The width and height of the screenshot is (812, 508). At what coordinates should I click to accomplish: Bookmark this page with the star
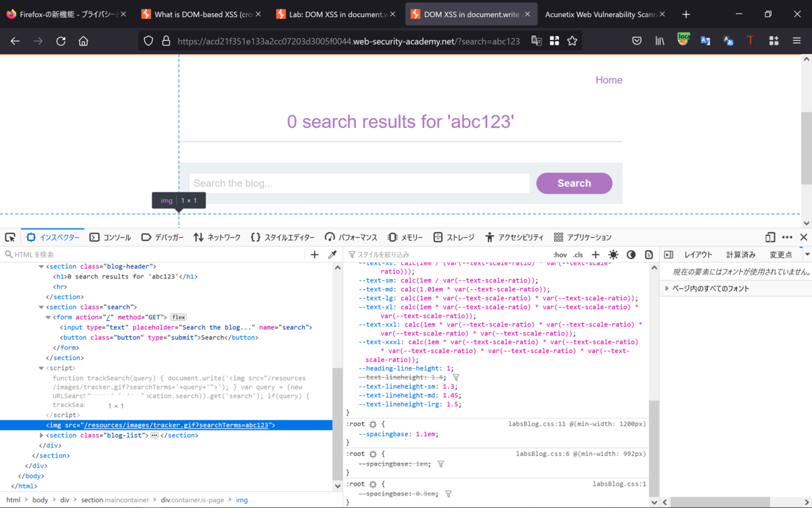(x=572, y=41)
